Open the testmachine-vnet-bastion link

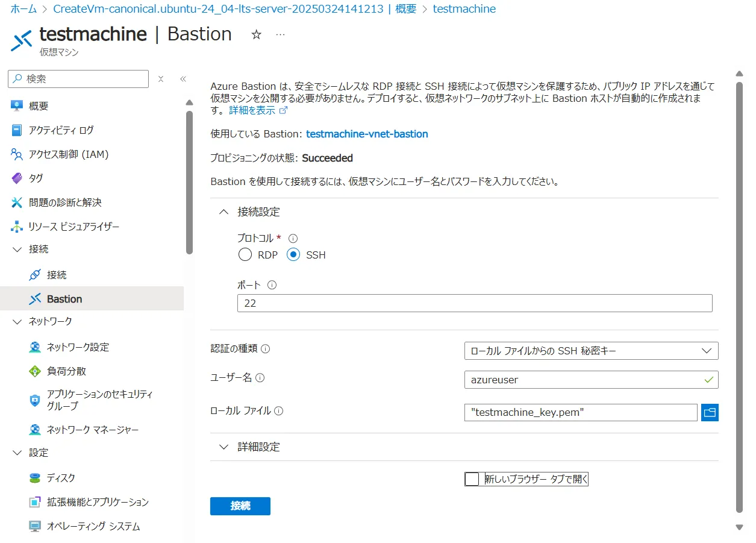coord(367,134)
